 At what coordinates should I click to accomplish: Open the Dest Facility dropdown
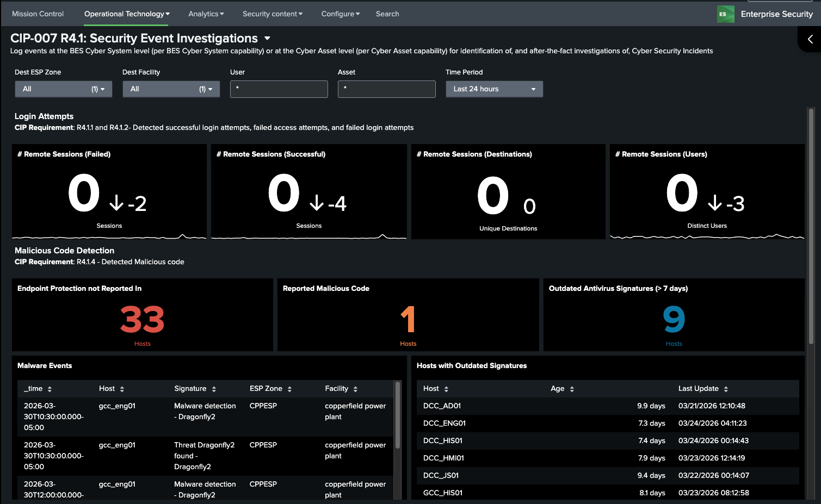(171, 89)
